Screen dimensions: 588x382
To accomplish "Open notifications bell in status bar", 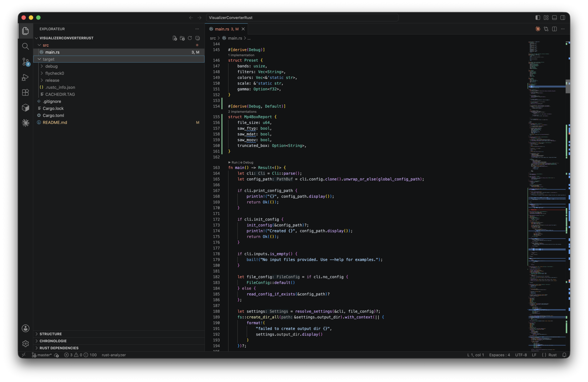I will (564, 355).
